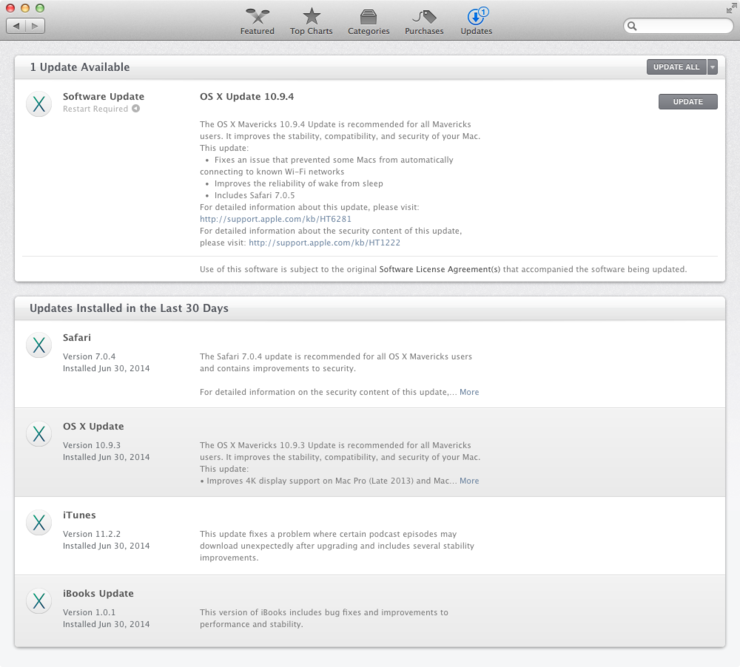Click the 'Safari' update title
Viewport: 740px width, 667px height.
[x=77, y=338]
